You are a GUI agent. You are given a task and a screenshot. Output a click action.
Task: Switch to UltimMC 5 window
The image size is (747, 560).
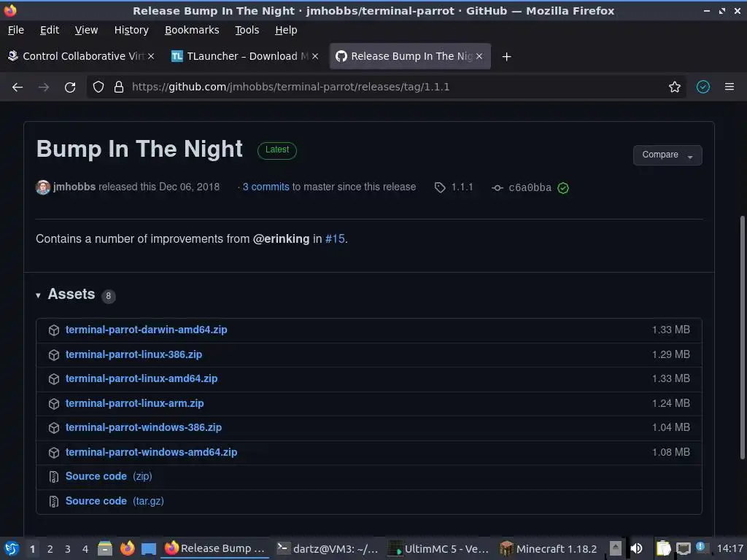[438, 548]
